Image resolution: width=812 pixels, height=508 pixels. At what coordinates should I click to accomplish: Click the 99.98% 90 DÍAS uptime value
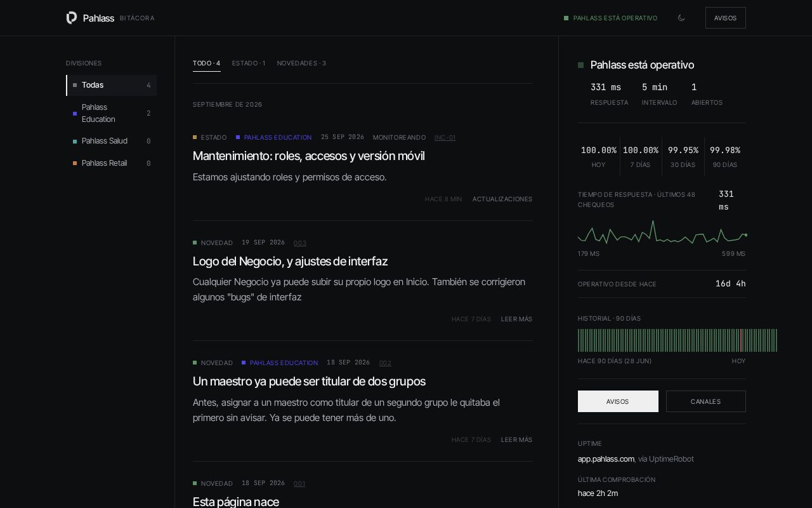coord(725,150)
